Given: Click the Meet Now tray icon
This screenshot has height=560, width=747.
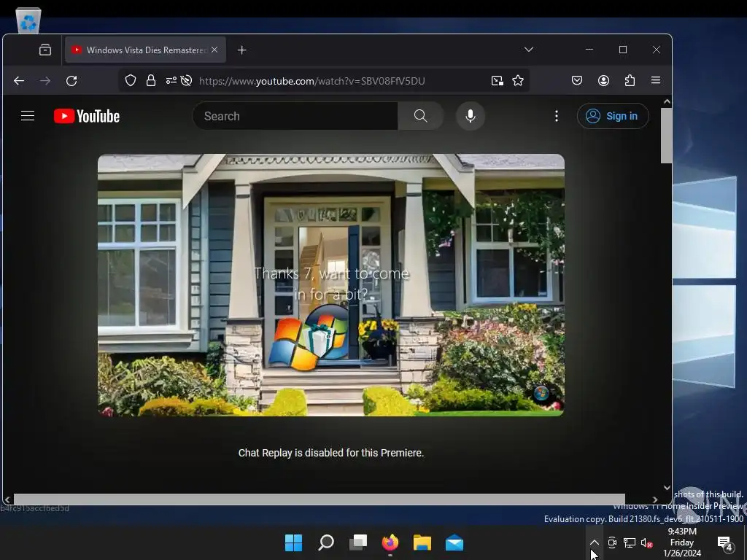Looking at the screenshot, I should tap(612, 542).
